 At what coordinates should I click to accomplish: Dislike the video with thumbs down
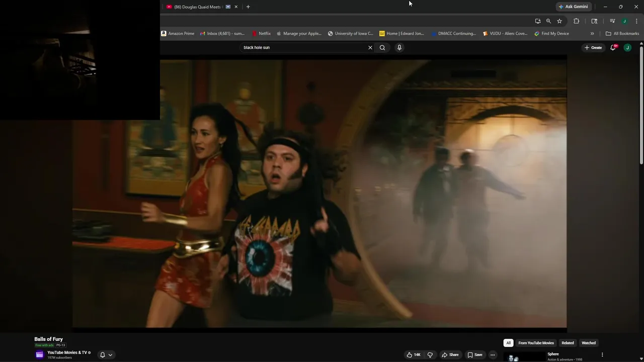(x=430, y=354)
